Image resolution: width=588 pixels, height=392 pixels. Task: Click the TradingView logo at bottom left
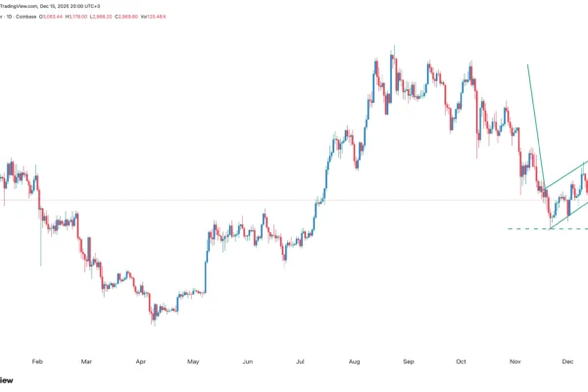coord(6,379)
